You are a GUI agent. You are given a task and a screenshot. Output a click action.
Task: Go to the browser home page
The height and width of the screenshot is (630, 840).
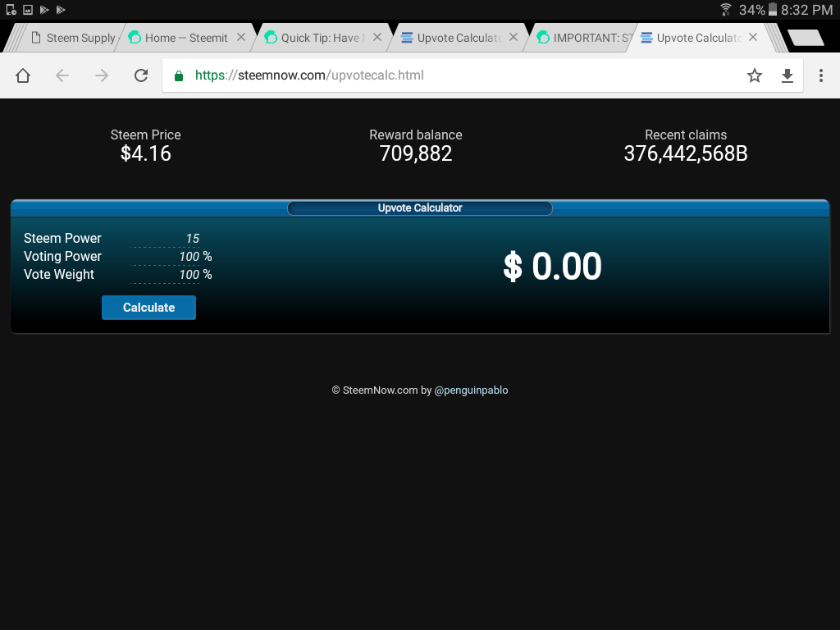tap(23, 75)
